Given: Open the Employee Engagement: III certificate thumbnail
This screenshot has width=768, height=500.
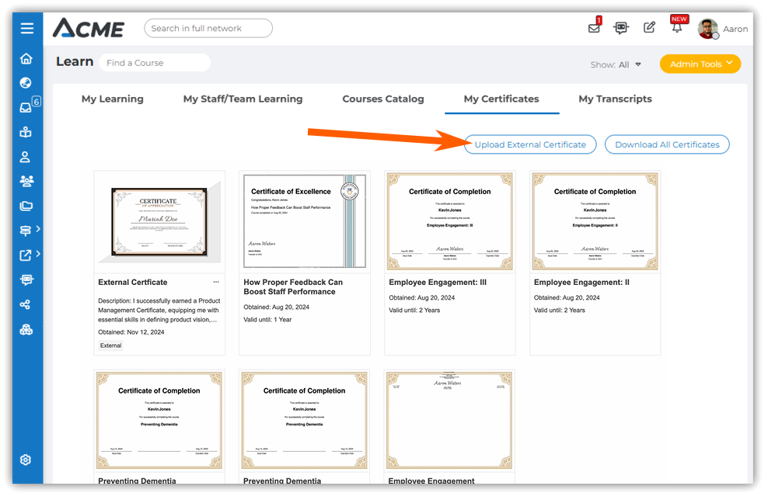Looking at the screenshot, I should coord(450,221).
